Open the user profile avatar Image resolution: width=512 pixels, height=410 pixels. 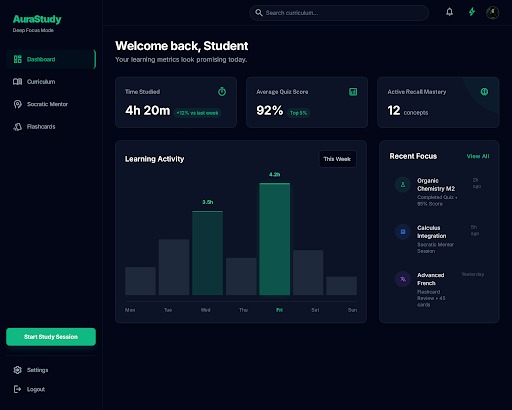pos(492,13)
